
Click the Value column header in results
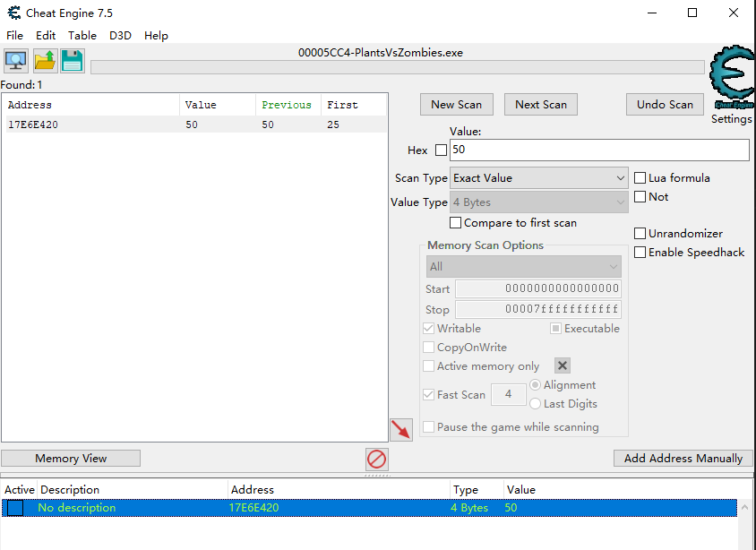(x=218, y=105)
